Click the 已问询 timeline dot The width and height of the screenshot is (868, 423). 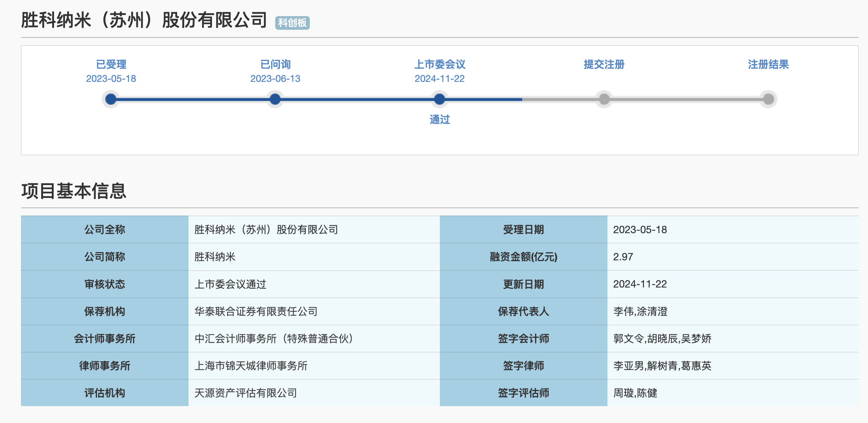pyautogui.click(x=275, y=99)
